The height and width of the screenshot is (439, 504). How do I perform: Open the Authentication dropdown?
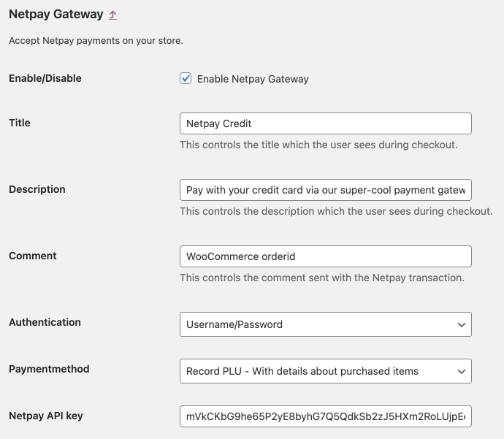326,324
